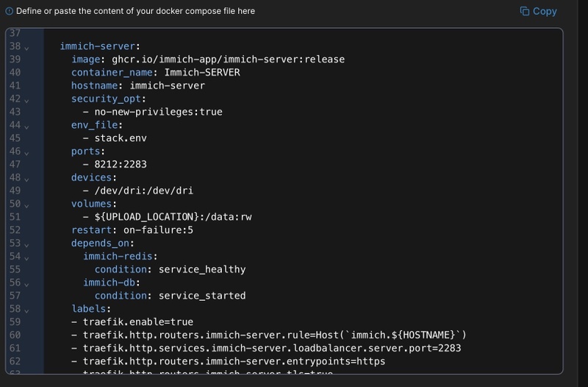Collapse the devices section at line 48
The image size is (588, 387).
pos(26,179)
